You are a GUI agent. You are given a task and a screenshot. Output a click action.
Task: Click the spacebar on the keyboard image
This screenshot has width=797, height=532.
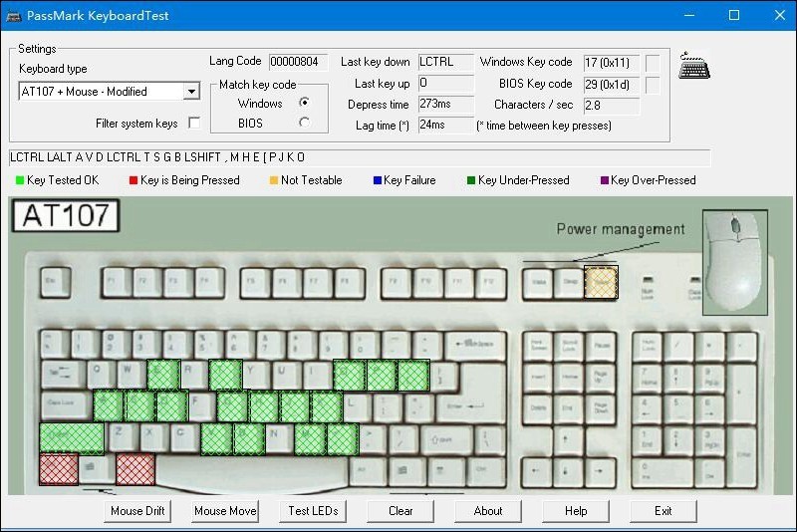253,472
